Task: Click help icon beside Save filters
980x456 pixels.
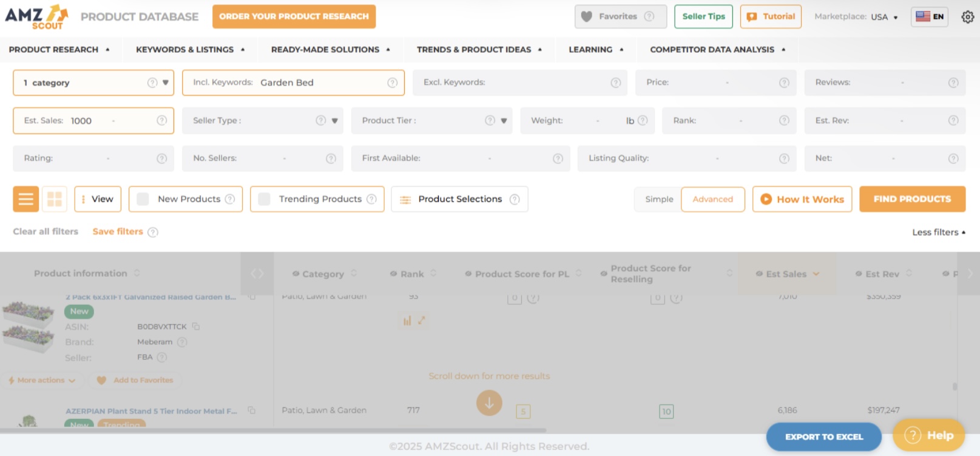Action: [x=153, y=232]
